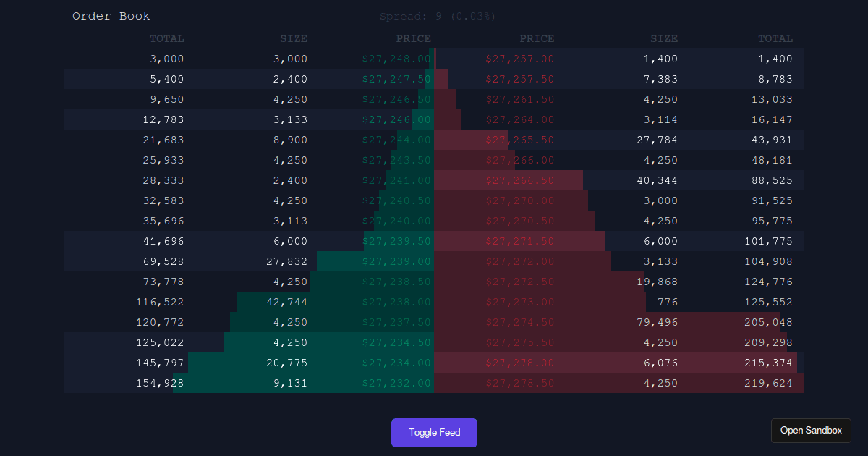This screenshot has height=456, width=868.
Task: Select bid price $27,234.50
Action: (396, 342)
